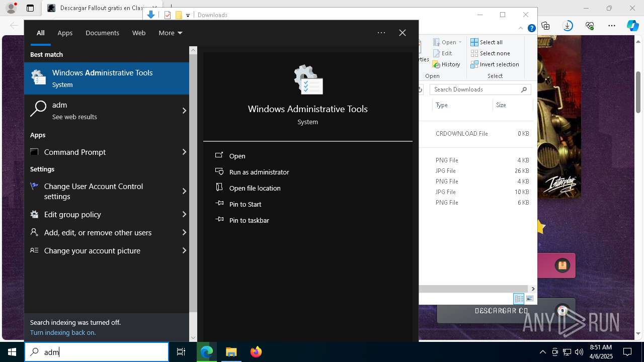Open File Explorer from taskbar
The width and height of the screenshot is (644, 362).
coord(231,352)
